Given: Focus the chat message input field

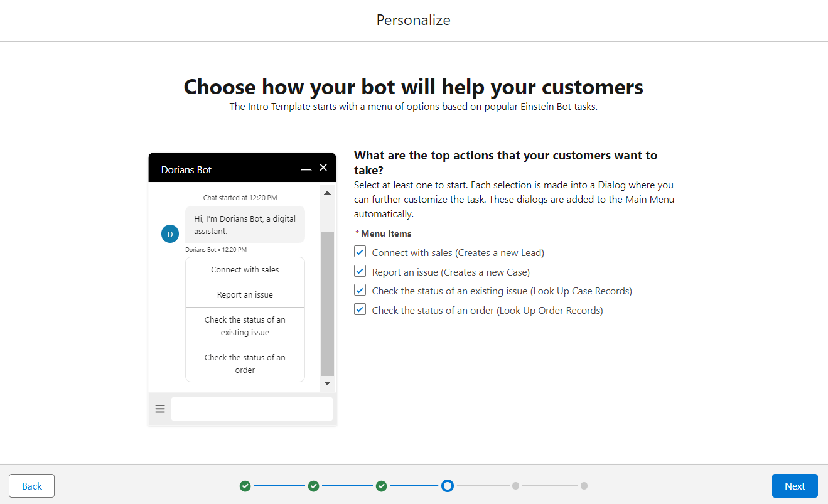Looking at the screenshot, I should coord(252,409).
